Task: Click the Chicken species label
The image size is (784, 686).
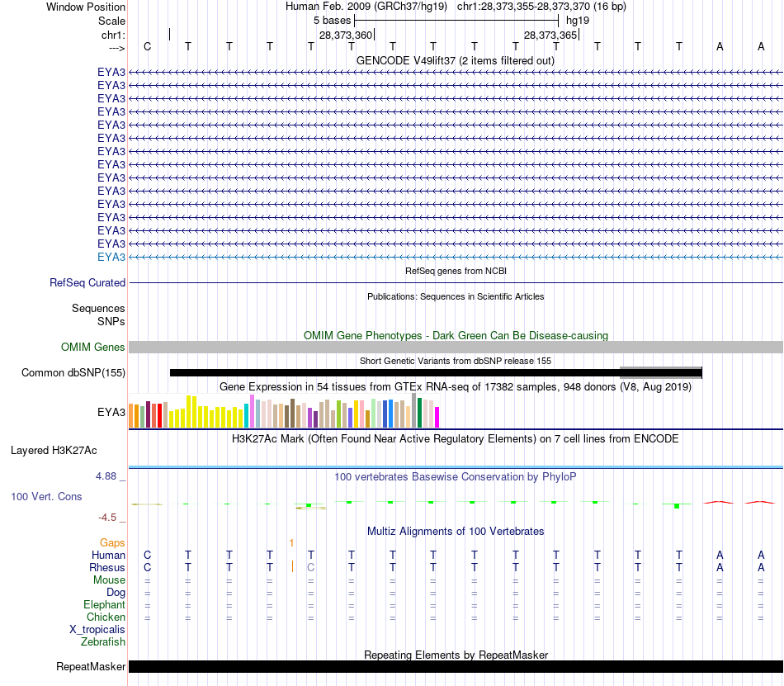Action: [x=106, y=617]
